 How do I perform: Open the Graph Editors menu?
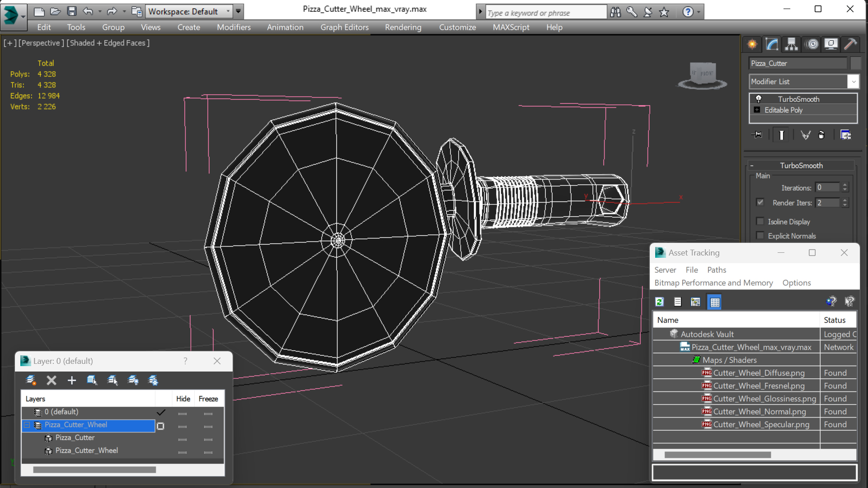[x=344, y=27]
